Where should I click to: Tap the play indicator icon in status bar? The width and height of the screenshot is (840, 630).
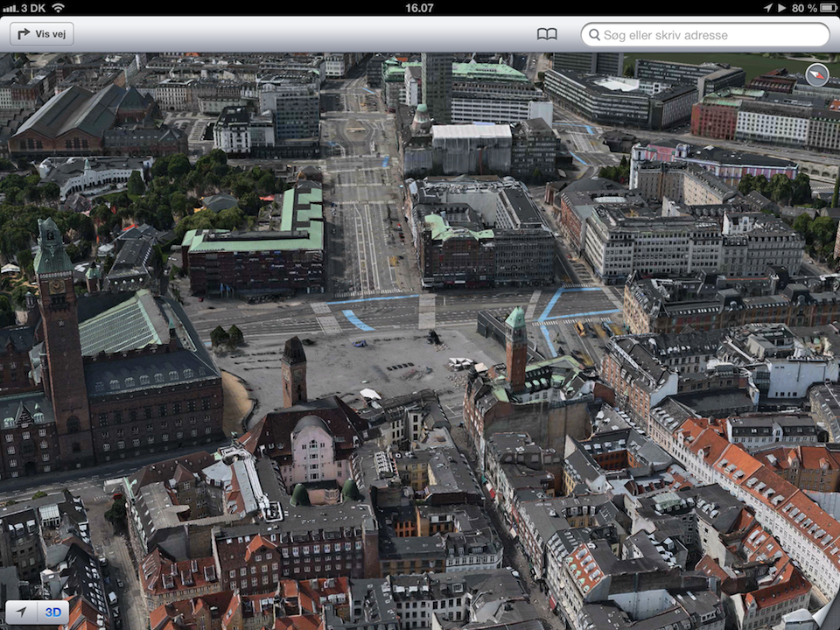pos(781,8)
